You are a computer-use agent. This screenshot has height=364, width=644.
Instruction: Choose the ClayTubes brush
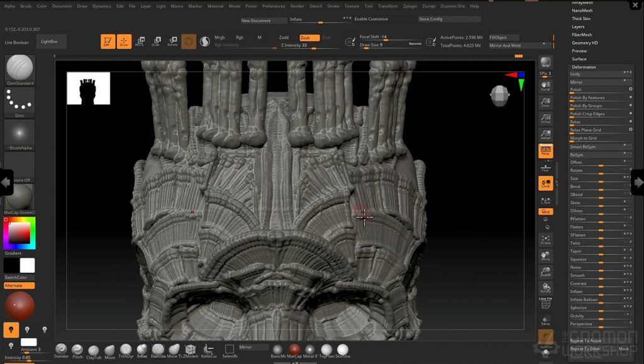point(93,350)
